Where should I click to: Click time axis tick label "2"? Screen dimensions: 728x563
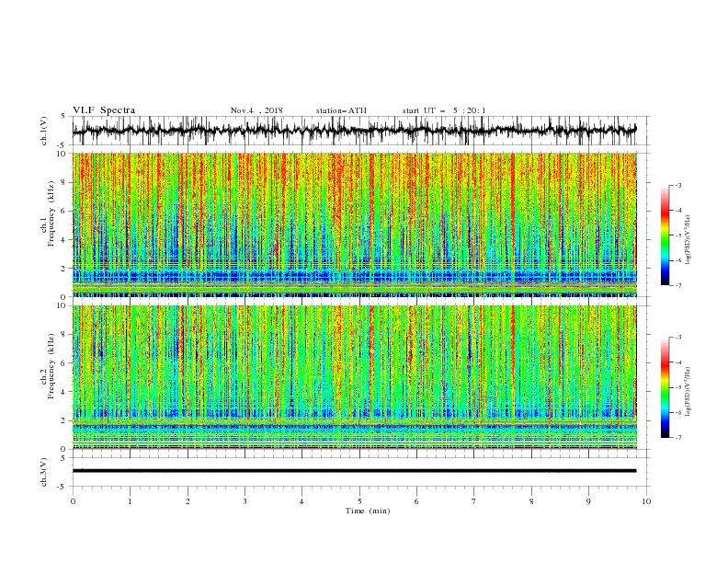(x=188, y=501)
